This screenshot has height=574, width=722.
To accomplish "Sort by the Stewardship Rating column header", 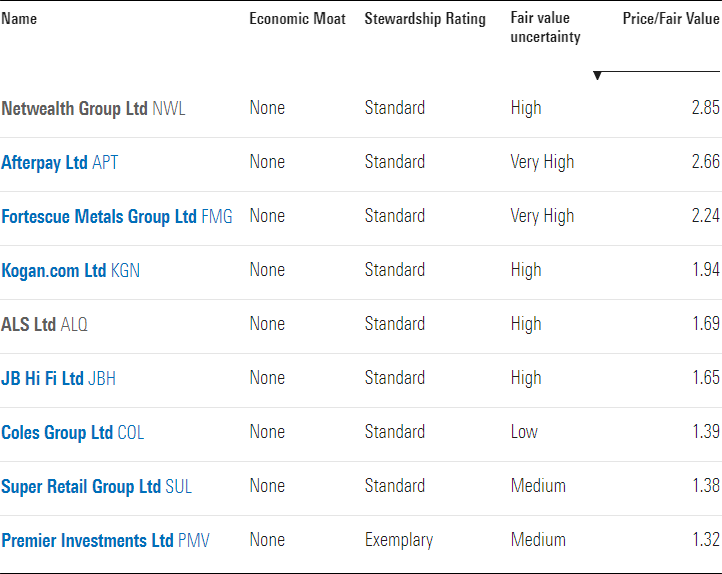I will point(425,19).
